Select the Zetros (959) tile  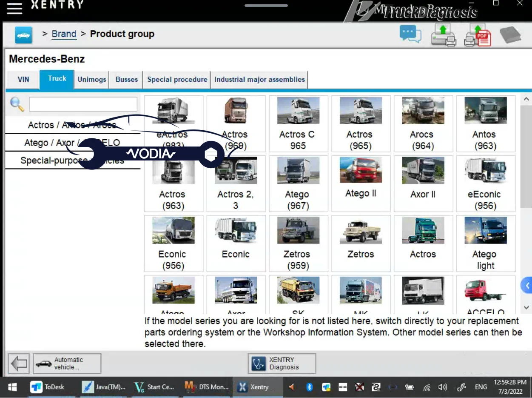(299, 243)
